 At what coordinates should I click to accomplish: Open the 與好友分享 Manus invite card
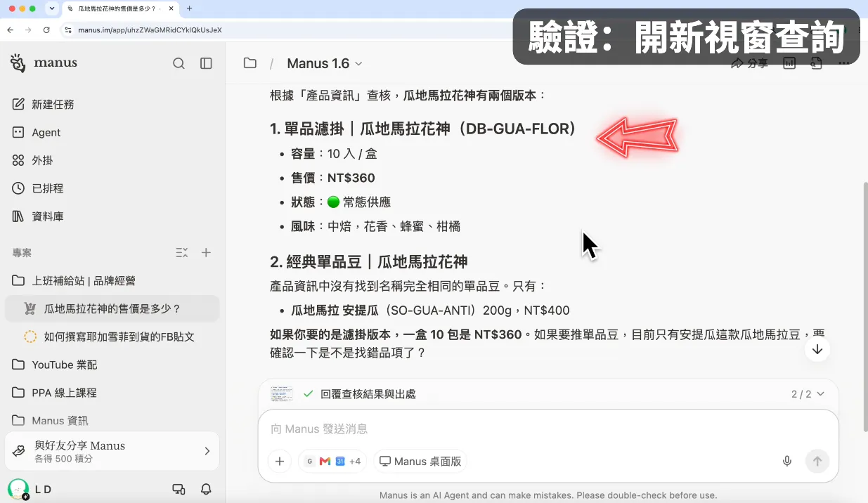pyautogui.click(x=112, y=451)
